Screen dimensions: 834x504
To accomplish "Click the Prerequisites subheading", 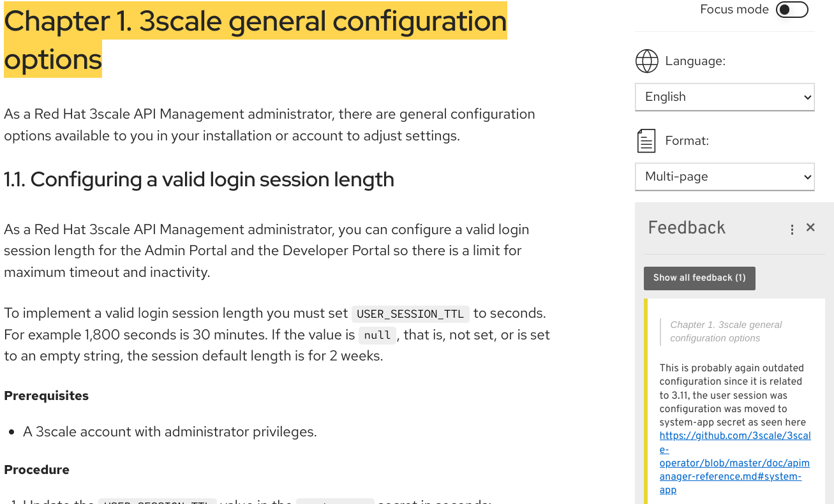I will pyautogui.click(x=47, y=396).
